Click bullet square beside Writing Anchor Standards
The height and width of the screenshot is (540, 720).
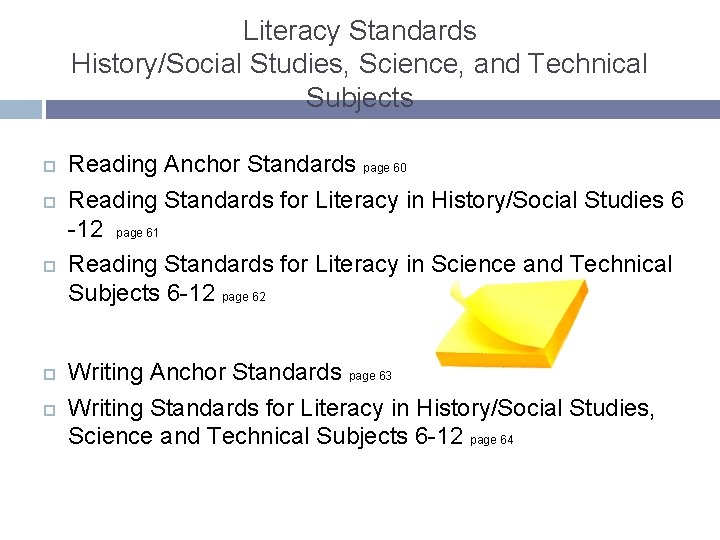49,374
